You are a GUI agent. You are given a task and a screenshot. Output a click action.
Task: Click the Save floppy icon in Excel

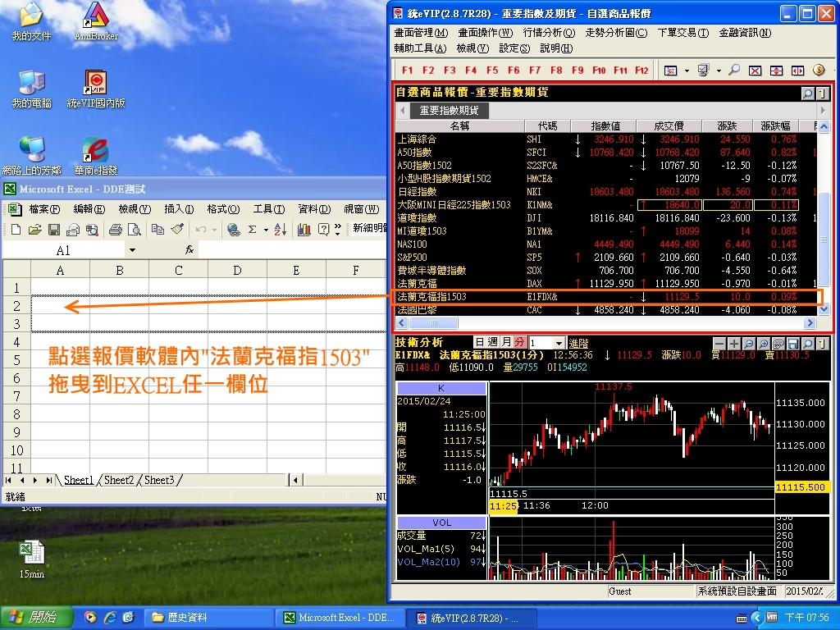(x=53, y=230)
